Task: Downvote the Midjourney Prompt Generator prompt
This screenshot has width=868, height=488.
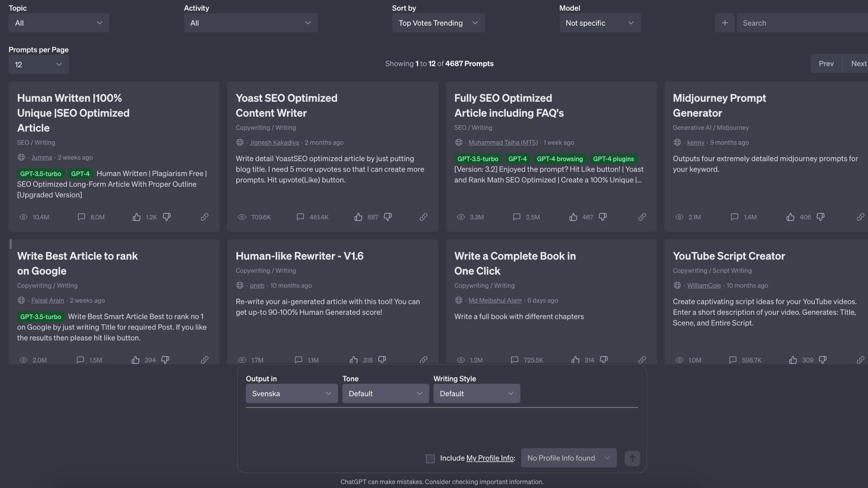Action: point(821,217)
